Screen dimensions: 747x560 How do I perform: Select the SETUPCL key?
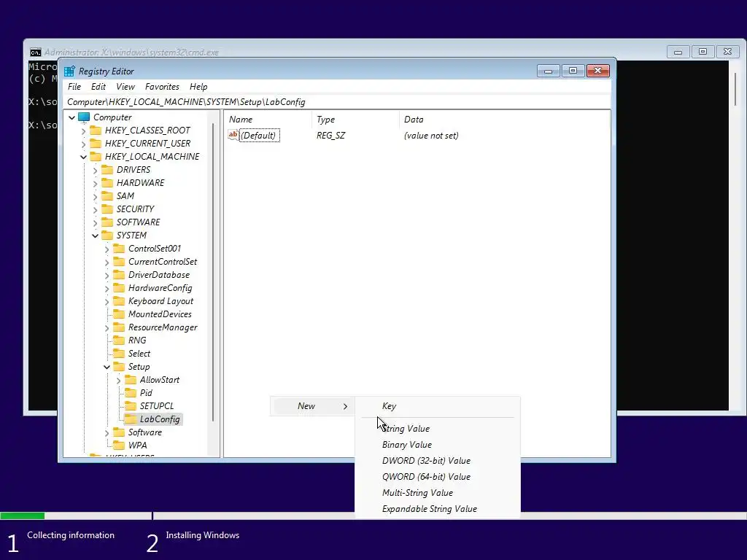click(x=157, y=406)
